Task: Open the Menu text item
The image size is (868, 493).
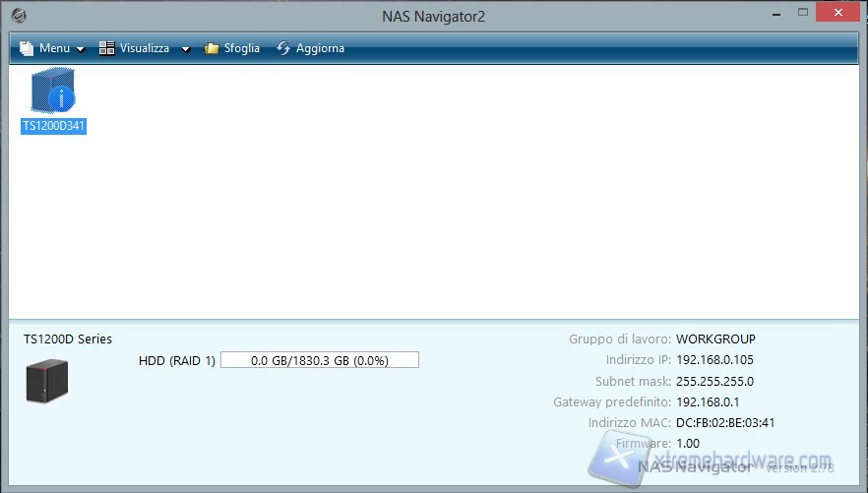Action: click(54, 48)
